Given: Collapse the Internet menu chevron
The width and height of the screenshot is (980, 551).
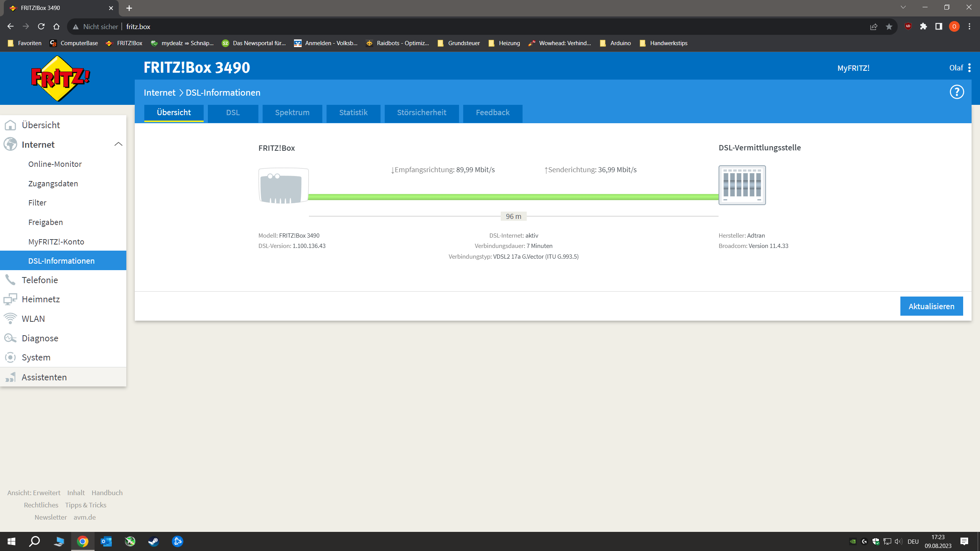Looking at the screenshot, I should (x=118, y=144).
